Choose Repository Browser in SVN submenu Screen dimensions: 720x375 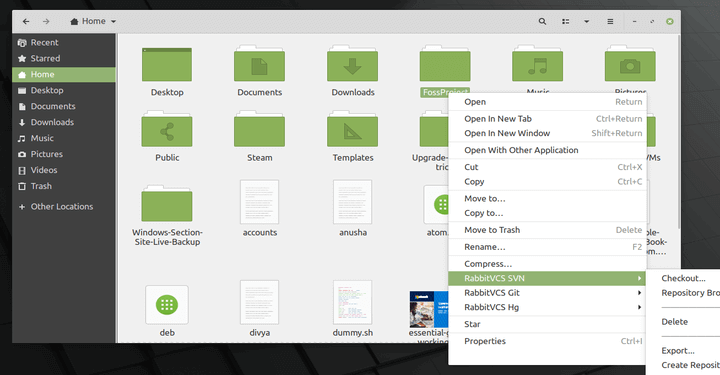pos(683,293)
